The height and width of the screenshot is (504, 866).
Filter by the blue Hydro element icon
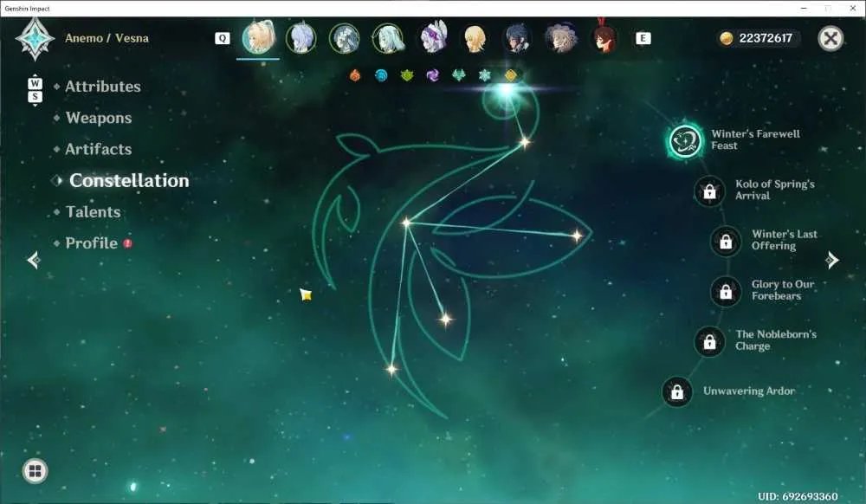click(381, 75)
